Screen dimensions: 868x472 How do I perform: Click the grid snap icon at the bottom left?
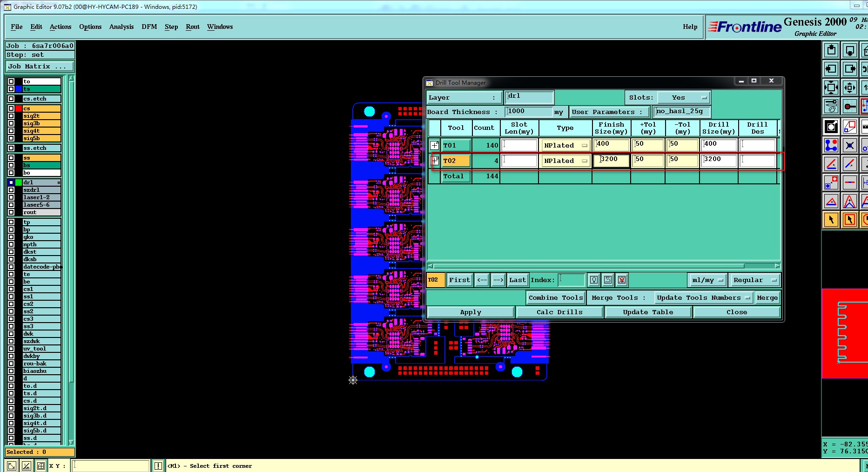(41, 465)
